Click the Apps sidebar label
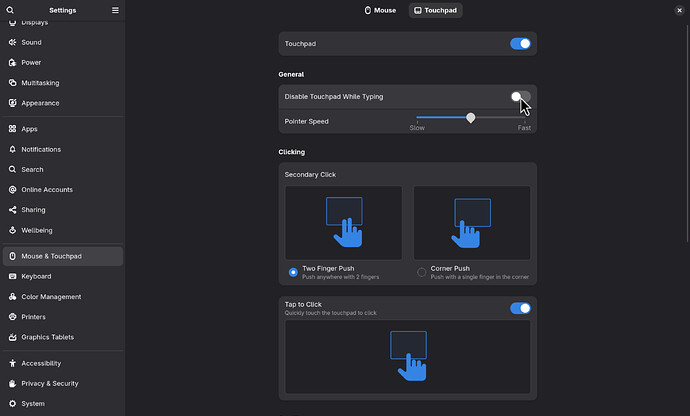This screenshot has width=690, height=416. click(x=29, y=129)
